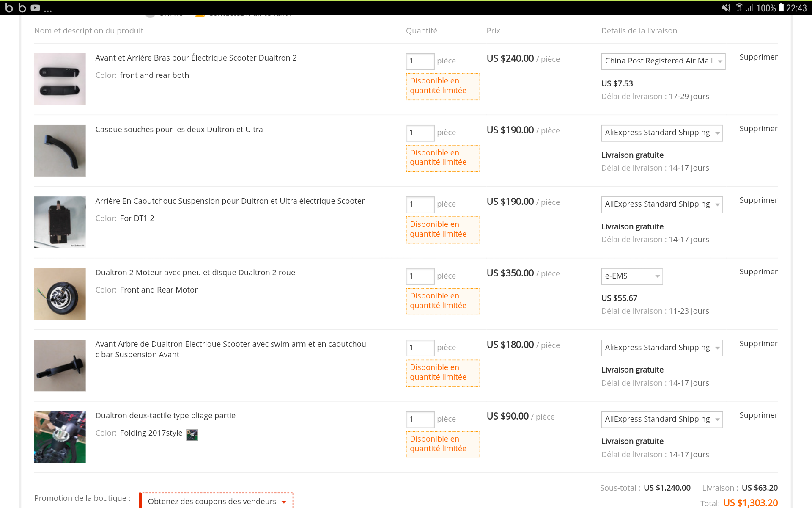Supprimer the Dualtron 2 Moteur item
The image size is (812, 508).
pyautogui.click(x=758, y=272)
